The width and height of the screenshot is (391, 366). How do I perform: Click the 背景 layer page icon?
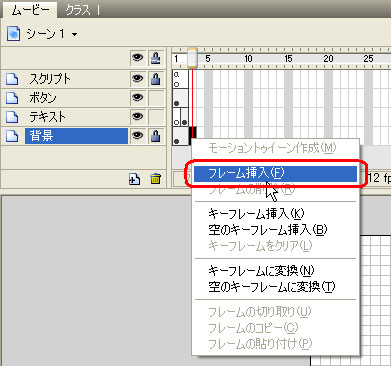pyautogui.click(x=12, y=136)
